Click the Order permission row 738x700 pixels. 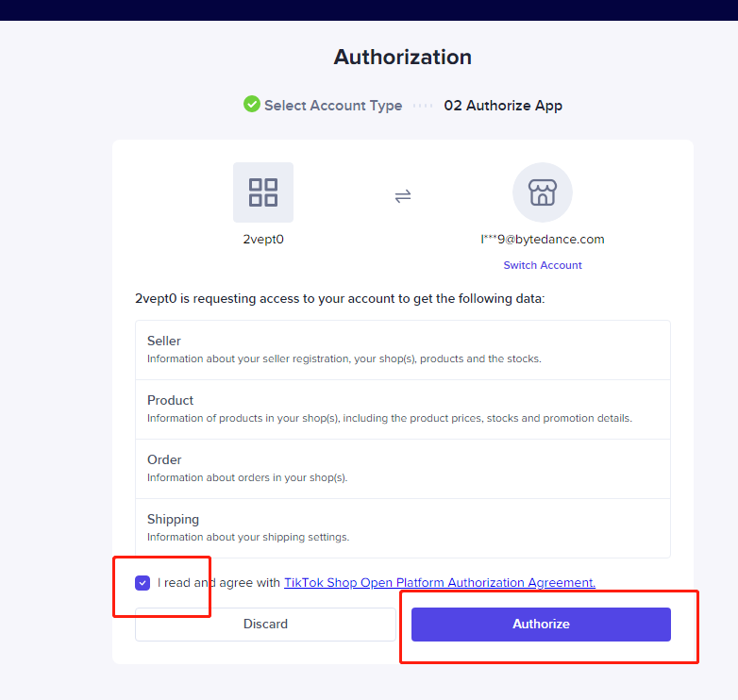[x=403, y=469]
